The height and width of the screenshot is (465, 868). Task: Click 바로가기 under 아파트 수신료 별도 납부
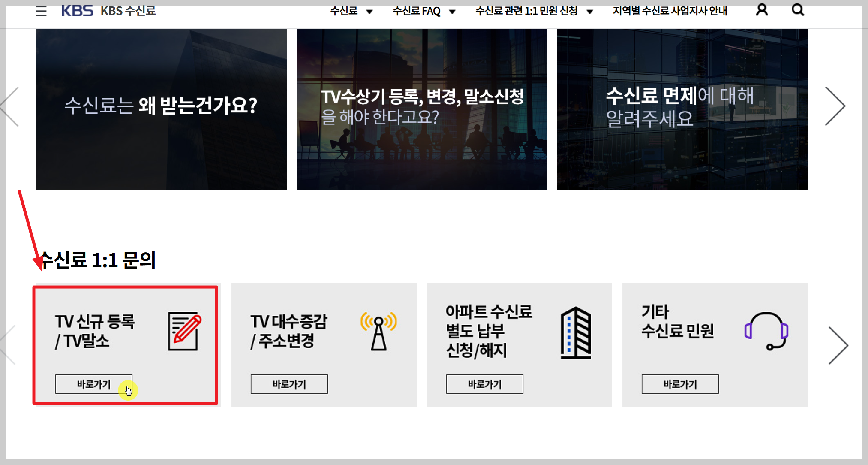(x=485, y=384)
